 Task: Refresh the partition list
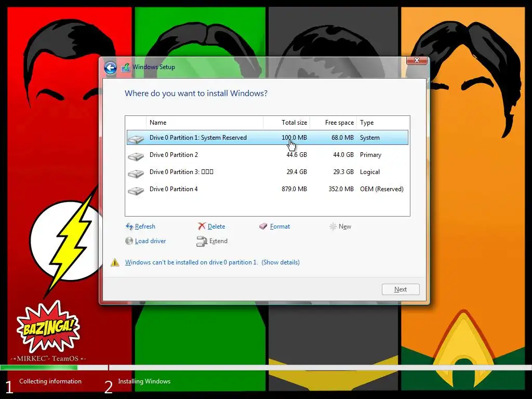point(145,227)
